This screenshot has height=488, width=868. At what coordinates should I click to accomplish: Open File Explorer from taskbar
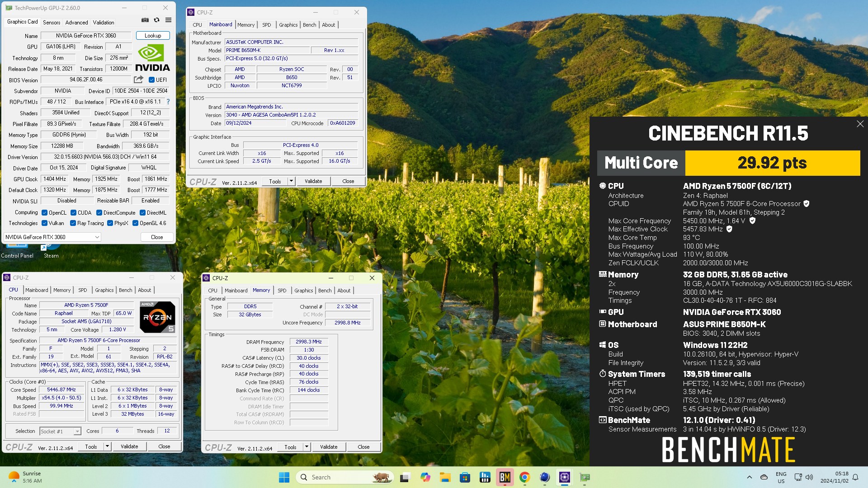point(445,477)
